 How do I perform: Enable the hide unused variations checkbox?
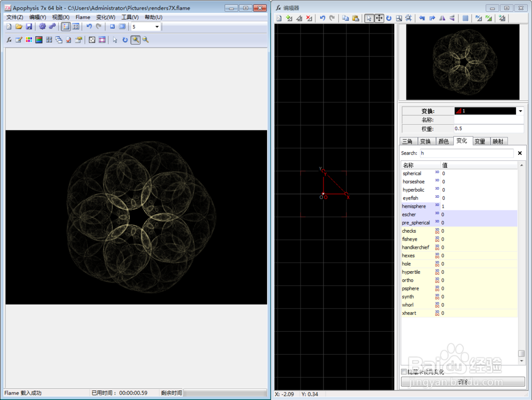point(404,372)
